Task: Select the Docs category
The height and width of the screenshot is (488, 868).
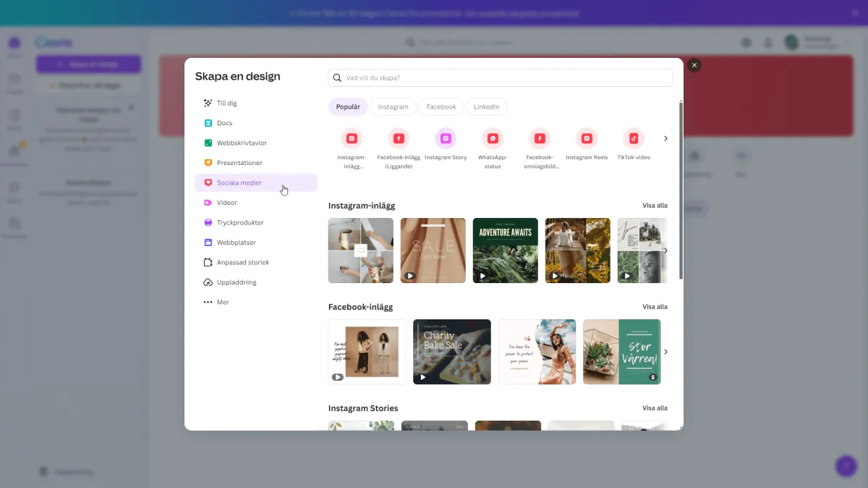Action: (256, 123)
